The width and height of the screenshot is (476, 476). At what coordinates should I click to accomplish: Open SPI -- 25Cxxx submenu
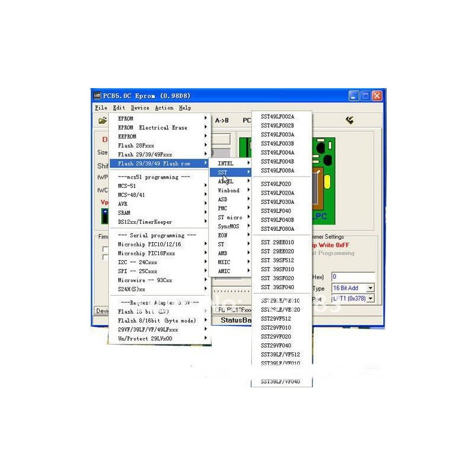tap(159, 271)
